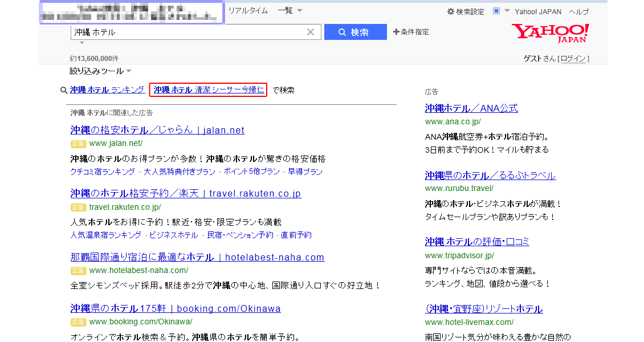This screenshot has height=342, width=644.
Task: Click the www.hotelabest-naha.com/ URL text
Action: point(139,270)
